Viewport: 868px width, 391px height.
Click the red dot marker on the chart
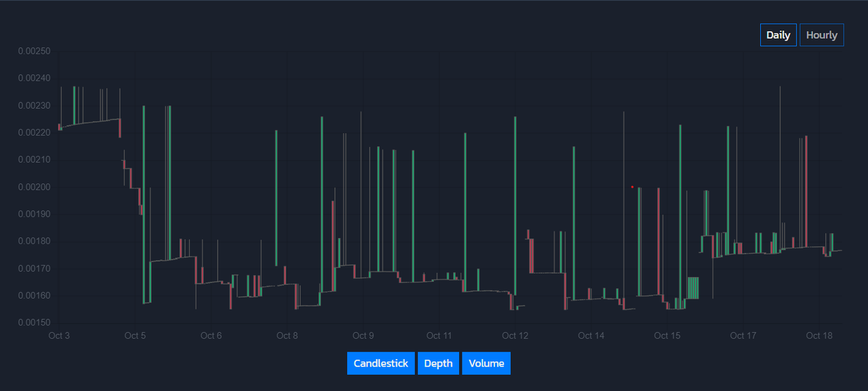632,187
